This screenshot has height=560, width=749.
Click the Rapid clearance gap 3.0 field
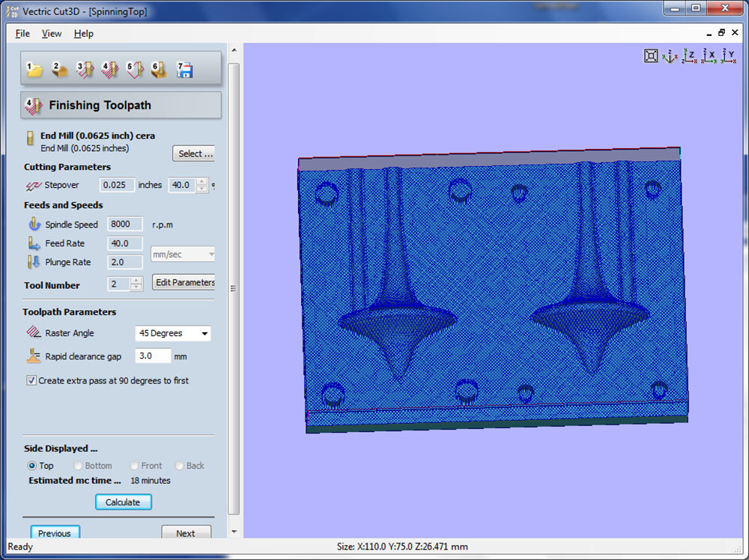tap(153, 356)
